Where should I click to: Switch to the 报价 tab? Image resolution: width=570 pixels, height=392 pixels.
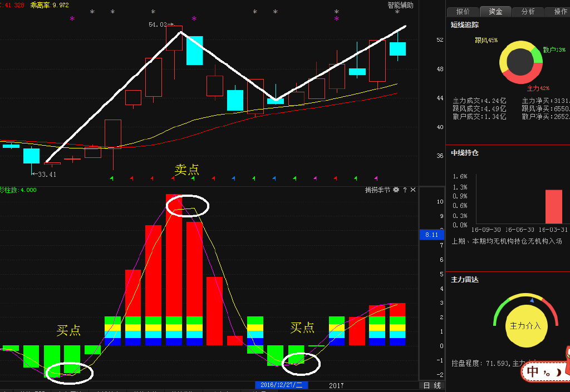point(463,11)
